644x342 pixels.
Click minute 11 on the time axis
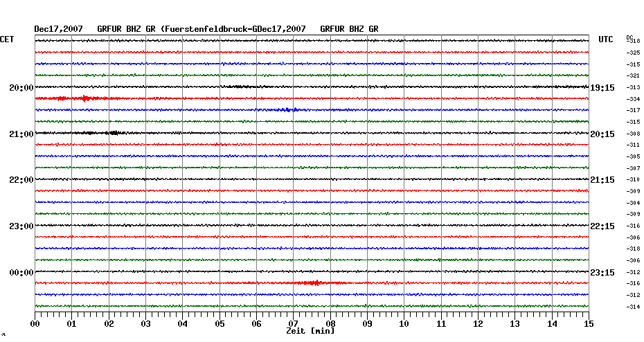(x=441, y=323)
